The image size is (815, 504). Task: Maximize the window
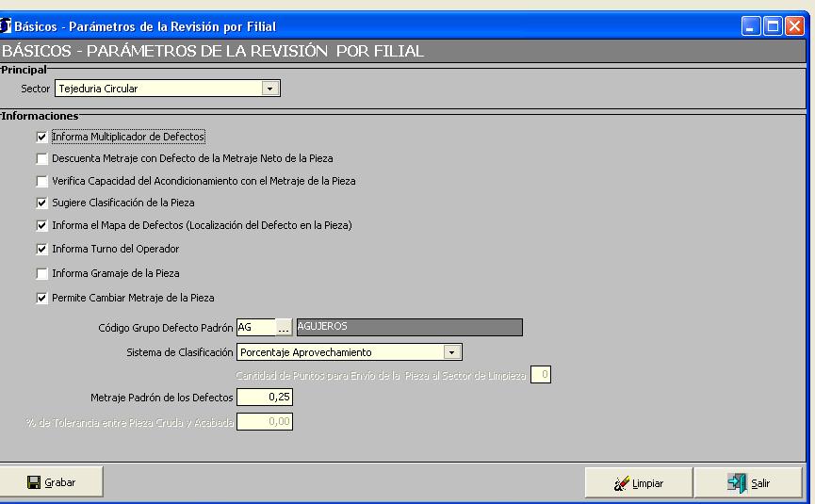[773, 26]
